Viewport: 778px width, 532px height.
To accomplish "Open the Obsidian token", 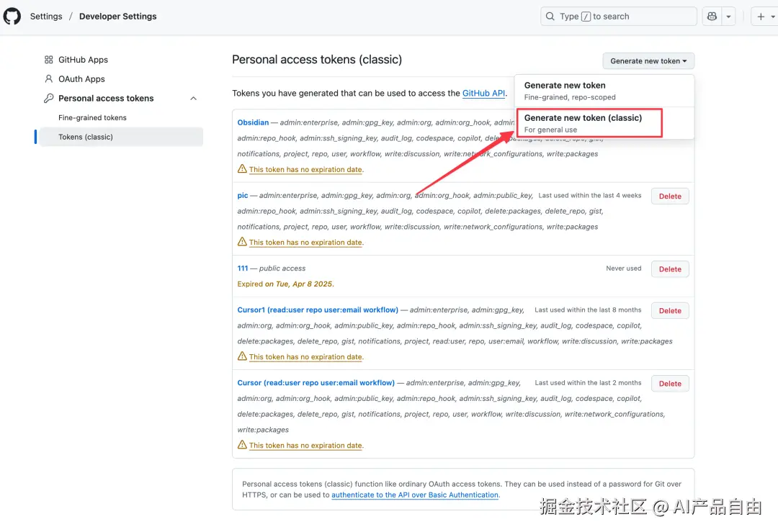I will pyautogui.click(x=253, y=122).
